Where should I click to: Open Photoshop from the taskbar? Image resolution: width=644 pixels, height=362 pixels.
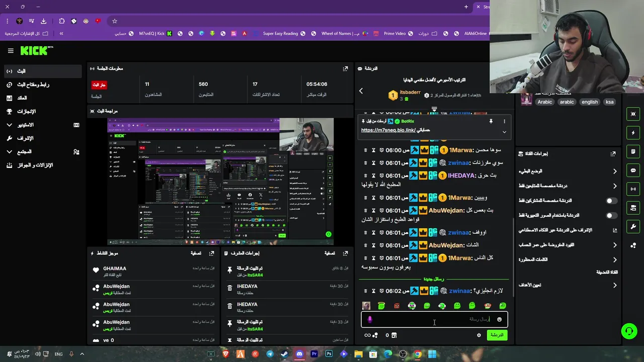pos(329,354)
